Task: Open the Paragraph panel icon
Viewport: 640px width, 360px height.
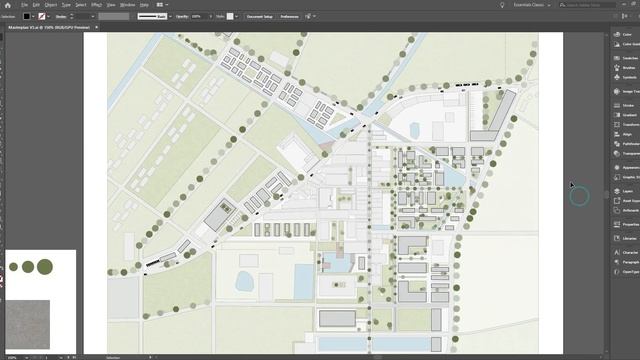Action: click(617, 262)
